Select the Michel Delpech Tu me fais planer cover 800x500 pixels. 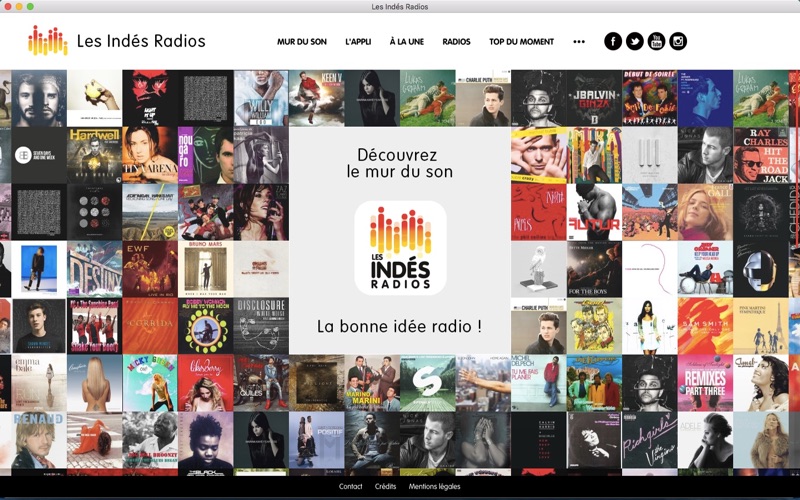[x=539, y=383]
